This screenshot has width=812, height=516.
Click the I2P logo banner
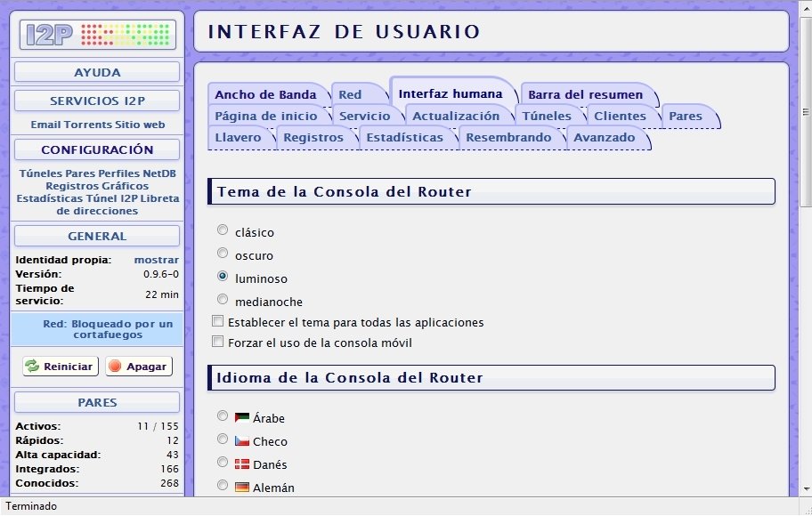(x=97, y=35)
